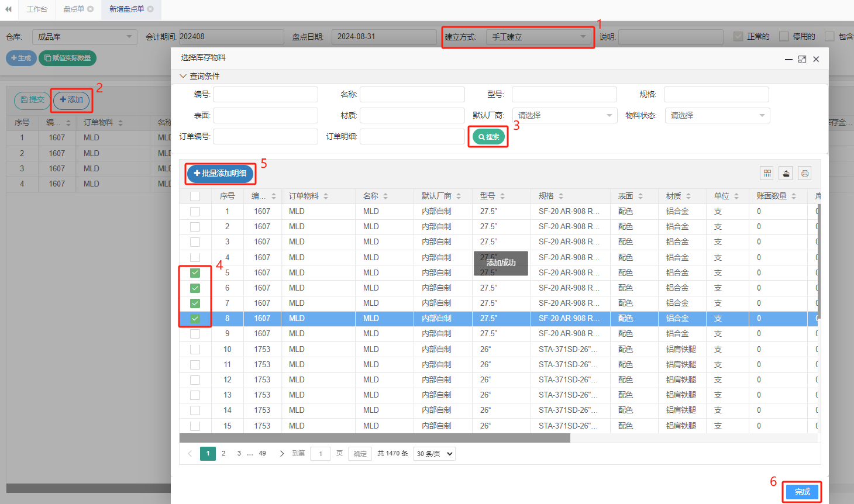This screenshot has height=504, width=854.
Task: Open the 默认厂商 dropdown
Action: [x=564, y=116]
